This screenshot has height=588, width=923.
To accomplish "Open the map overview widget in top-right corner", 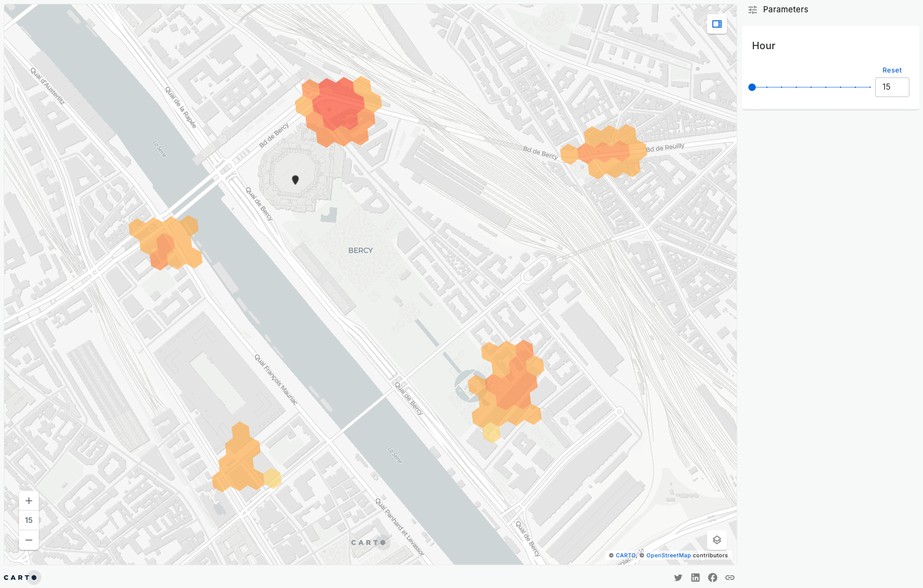I will pos(716,24).
